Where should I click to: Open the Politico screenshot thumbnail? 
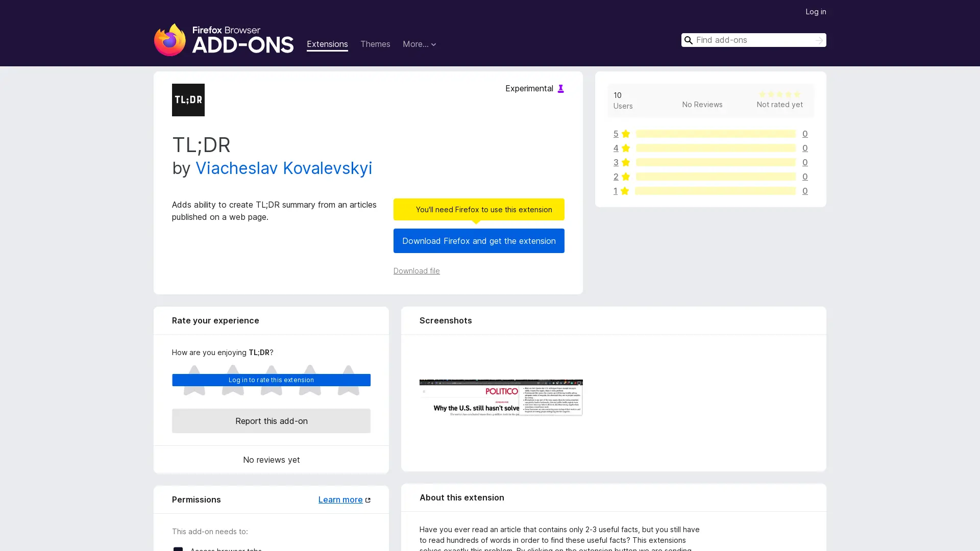pyautogui.click(x=501, y=398)
